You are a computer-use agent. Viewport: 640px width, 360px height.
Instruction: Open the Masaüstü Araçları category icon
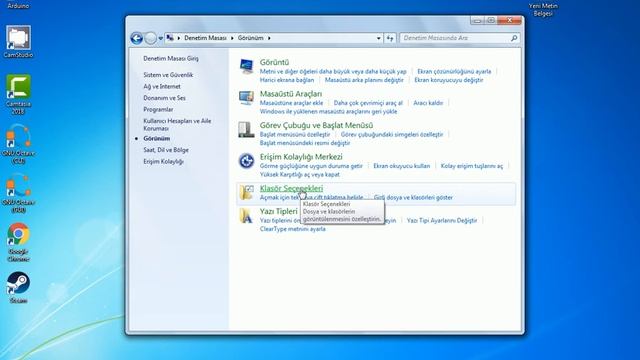tap(246, 98)
